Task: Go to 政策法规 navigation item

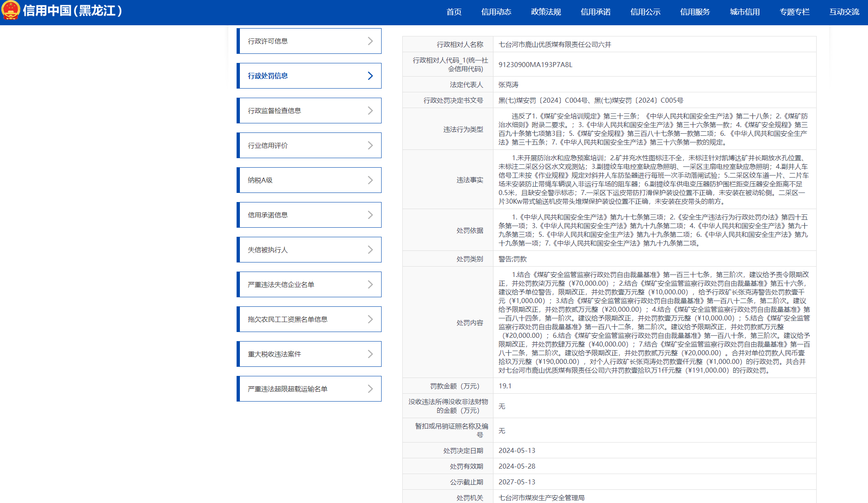Action: 546,12
